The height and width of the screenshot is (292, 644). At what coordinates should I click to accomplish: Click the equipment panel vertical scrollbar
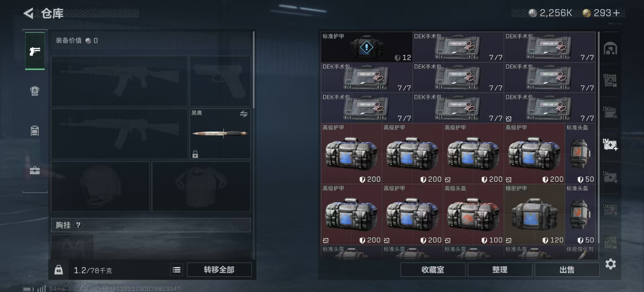point(254,70)
